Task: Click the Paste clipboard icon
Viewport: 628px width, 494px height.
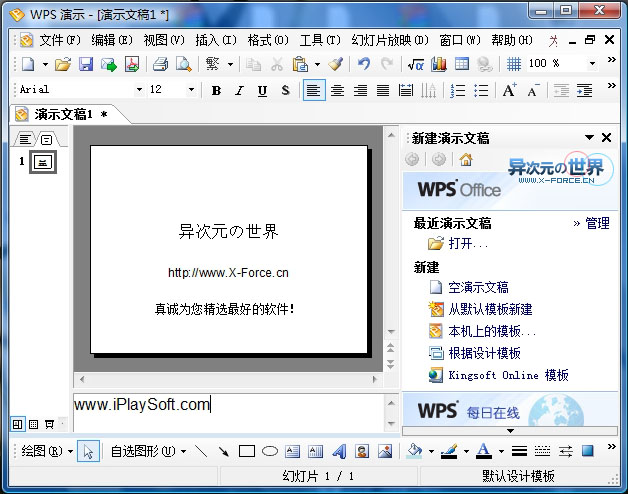Action: pos(300,64)
